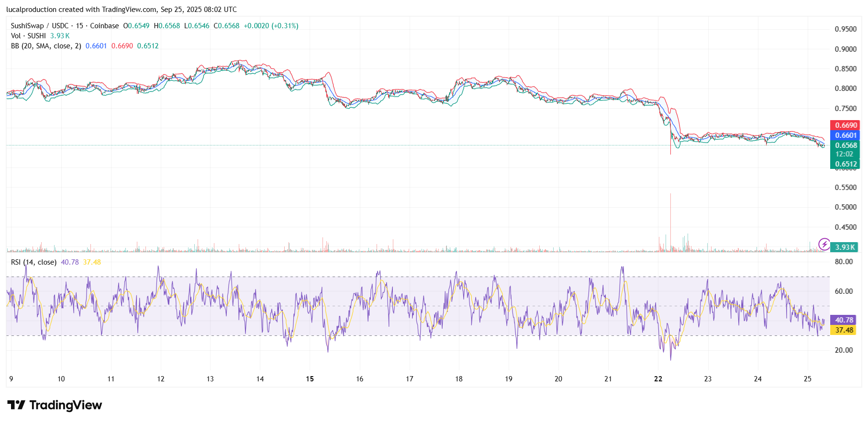Screen dimensions: 868x423
Task: Click the 0.9500 price scale value
Action: (x=846, y=29)
